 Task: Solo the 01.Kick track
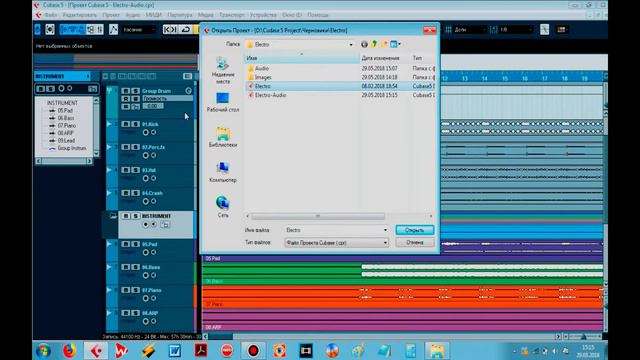tap(136, 124)
